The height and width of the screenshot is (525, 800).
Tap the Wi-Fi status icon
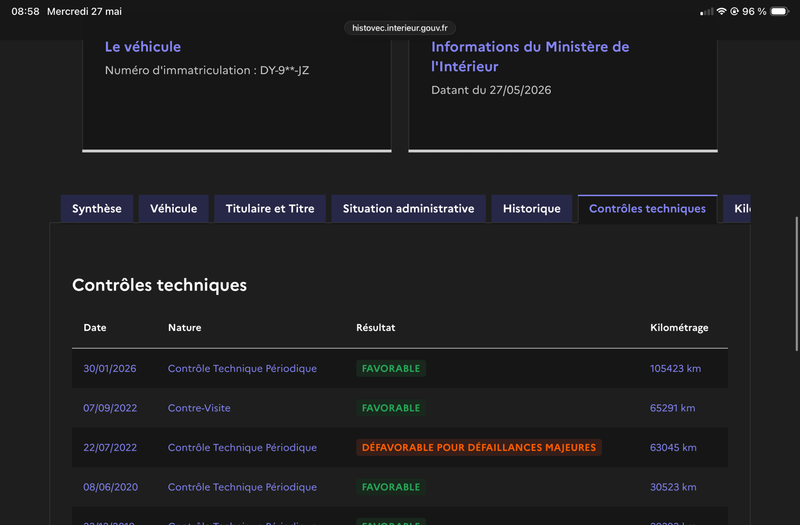721,11
